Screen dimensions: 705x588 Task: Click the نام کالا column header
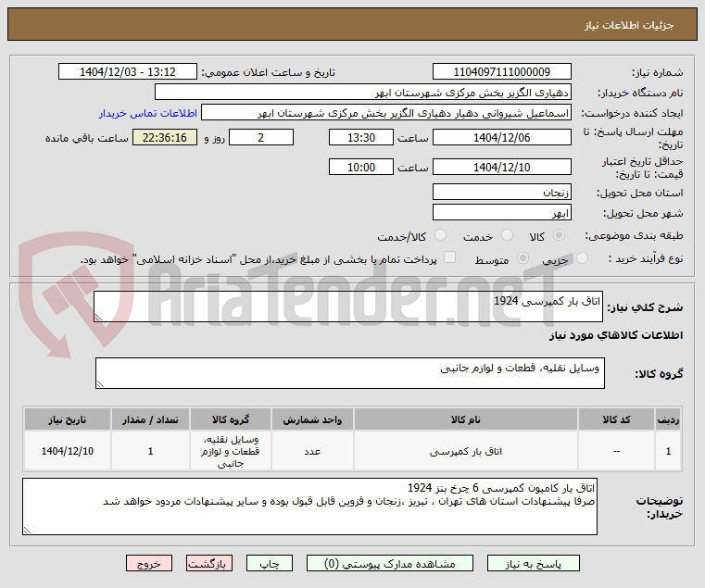466,419
